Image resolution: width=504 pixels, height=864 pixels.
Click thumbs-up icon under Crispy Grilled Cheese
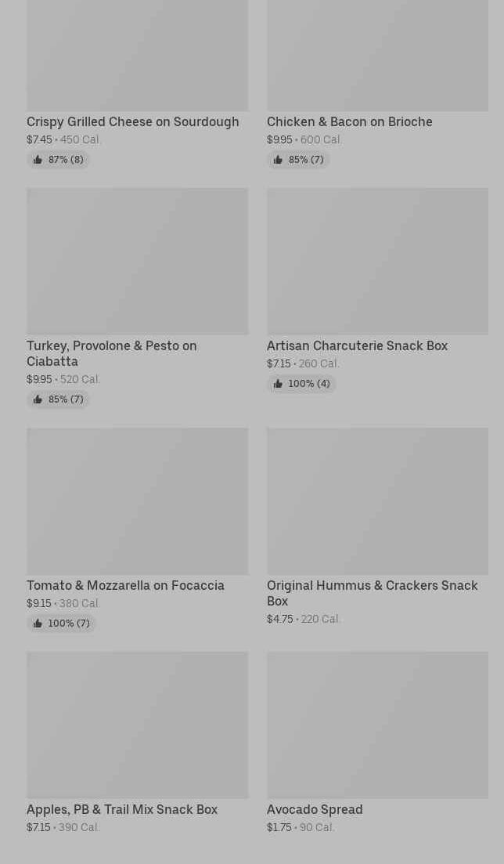[38, 160]
